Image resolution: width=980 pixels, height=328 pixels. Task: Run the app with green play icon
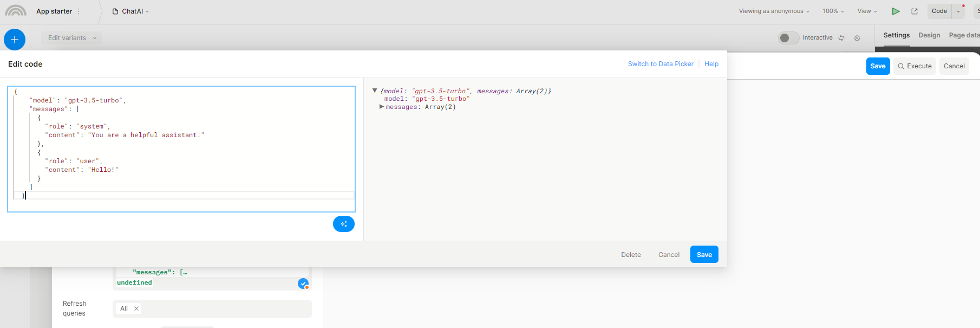(896, 11)
